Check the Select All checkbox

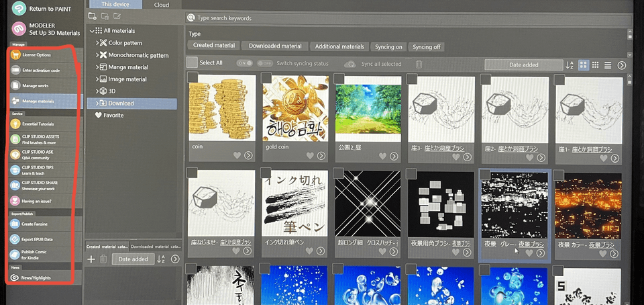coord(192,62)
